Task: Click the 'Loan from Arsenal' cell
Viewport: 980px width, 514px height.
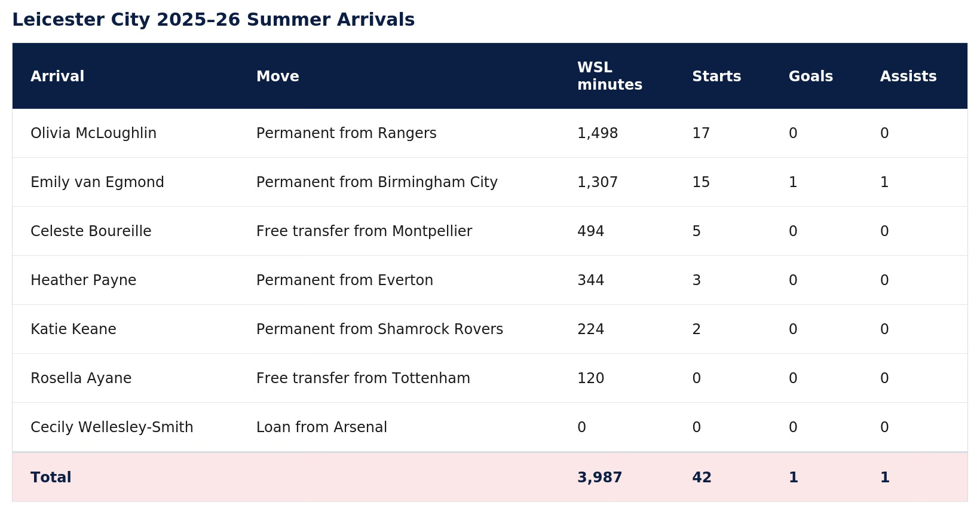Action: [x=321, y=427]
